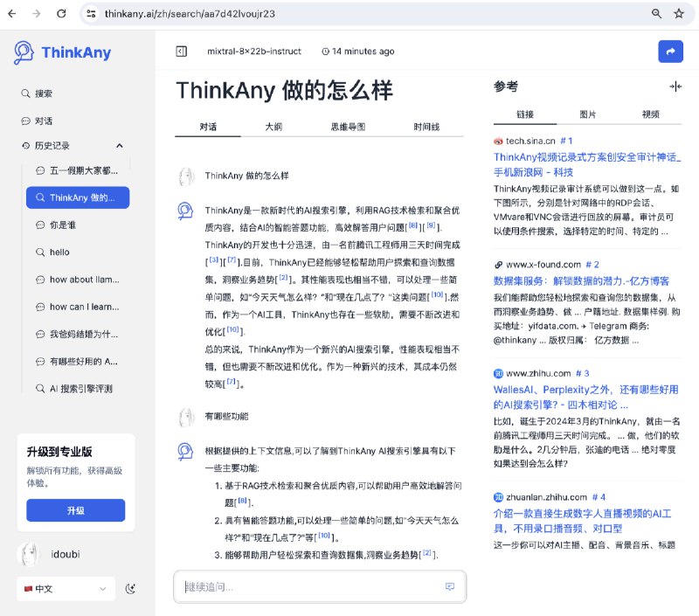Click the user avatar beside 有哪些功能
This screenshot has width=699, height=616.
[x=186, y=418]
